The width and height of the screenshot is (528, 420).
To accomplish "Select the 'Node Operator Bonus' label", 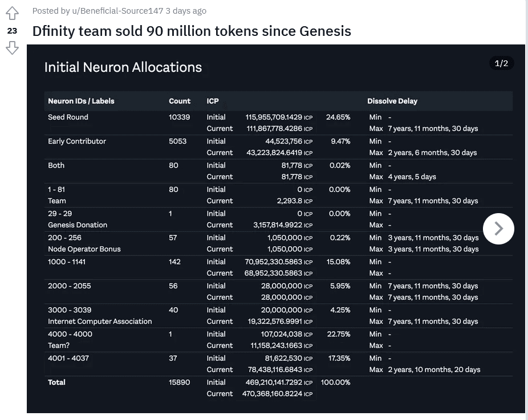I will pos(84,249).
